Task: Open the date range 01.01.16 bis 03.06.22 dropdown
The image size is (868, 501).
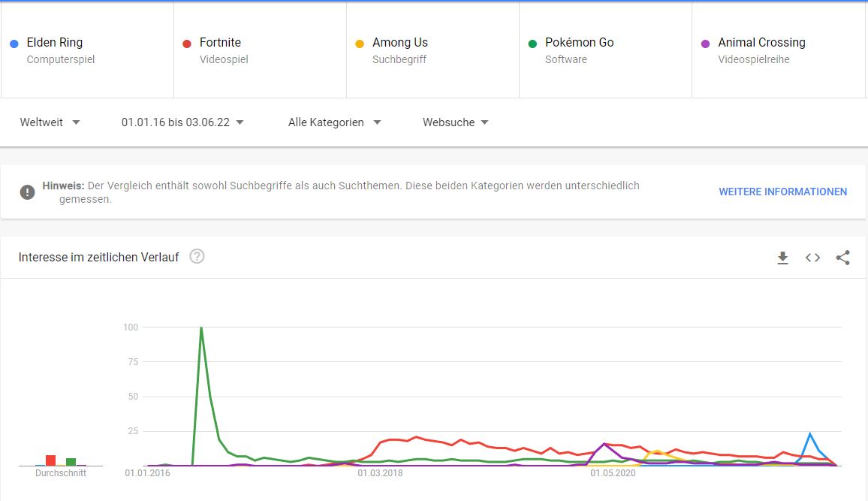Action: point(182,122)
